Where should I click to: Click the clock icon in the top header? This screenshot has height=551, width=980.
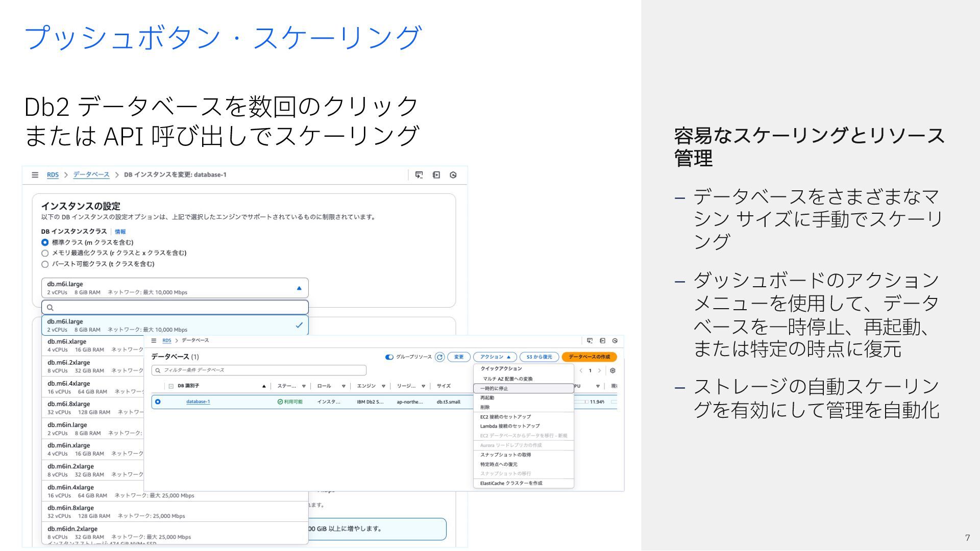453,175
